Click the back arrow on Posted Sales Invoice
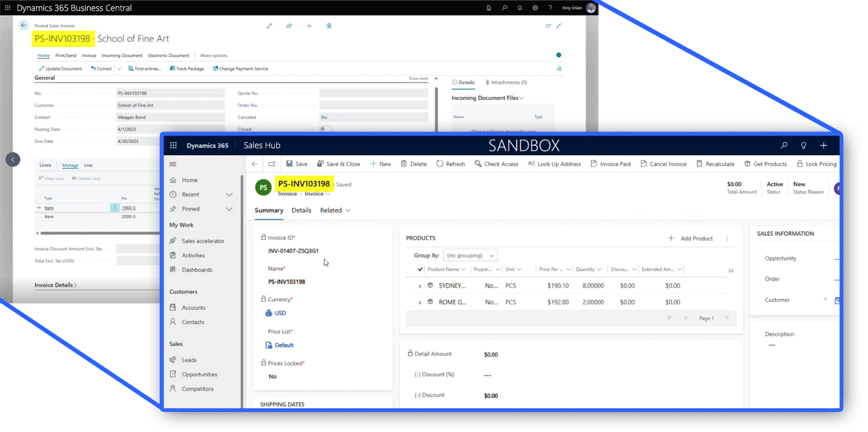Image resolution: width=868 pixels, height=432 pixels. click(x=24, y=25)
